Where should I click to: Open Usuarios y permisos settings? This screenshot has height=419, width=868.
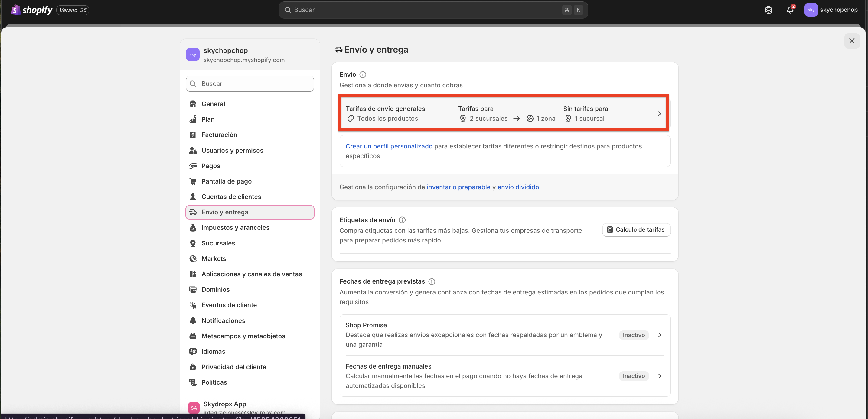click(x=250, y=150)
